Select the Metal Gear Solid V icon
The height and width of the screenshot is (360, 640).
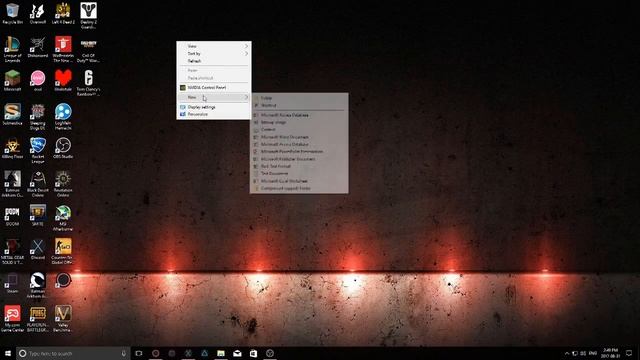[12, 251]
